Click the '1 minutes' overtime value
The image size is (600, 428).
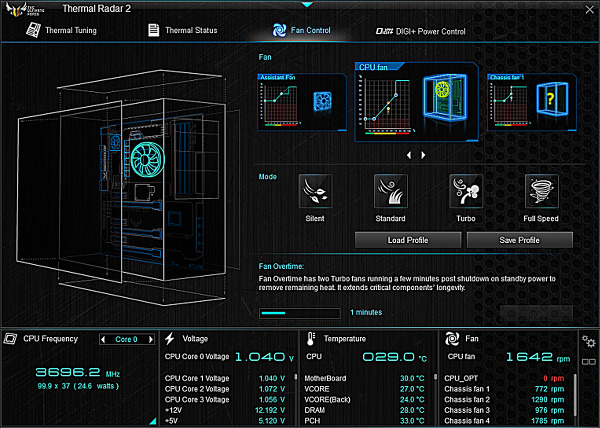tap(366, 312)
